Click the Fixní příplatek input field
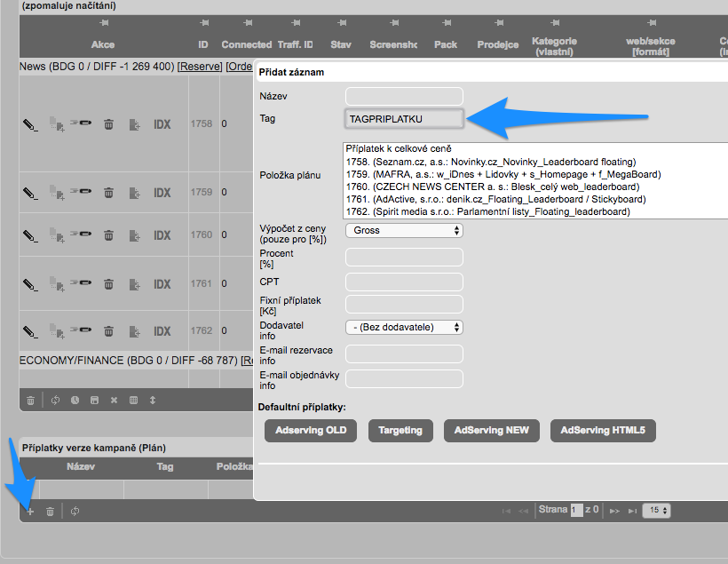Screen dimensions: 728x564 click(404, 305)
